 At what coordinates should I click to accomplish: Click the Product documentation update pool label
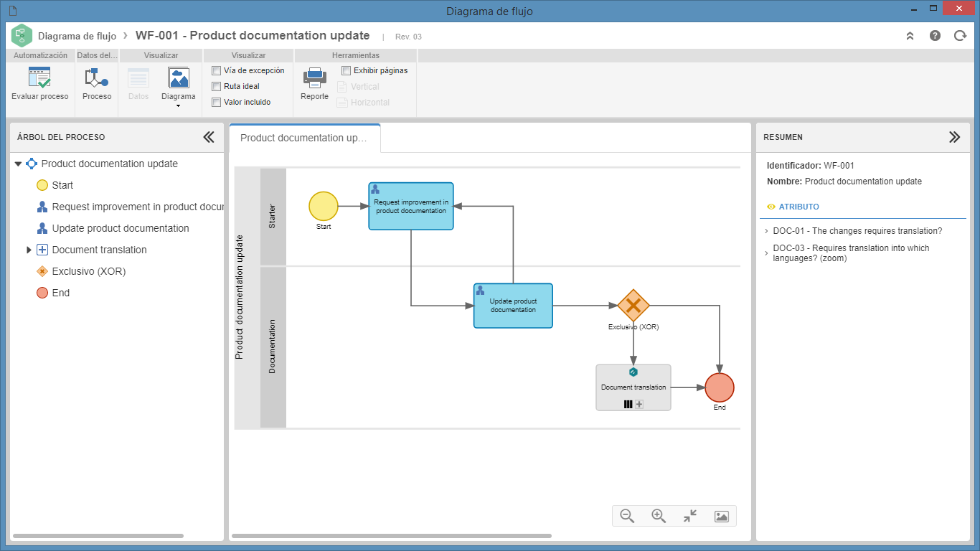point(240,297)
